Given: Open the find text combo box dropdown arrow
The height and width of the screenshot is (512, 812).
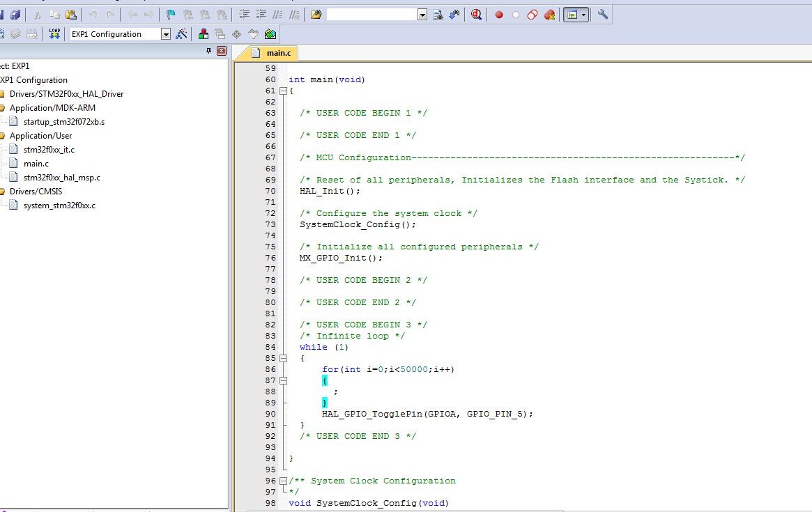Looking at the screenshot, I should [422, 15].
